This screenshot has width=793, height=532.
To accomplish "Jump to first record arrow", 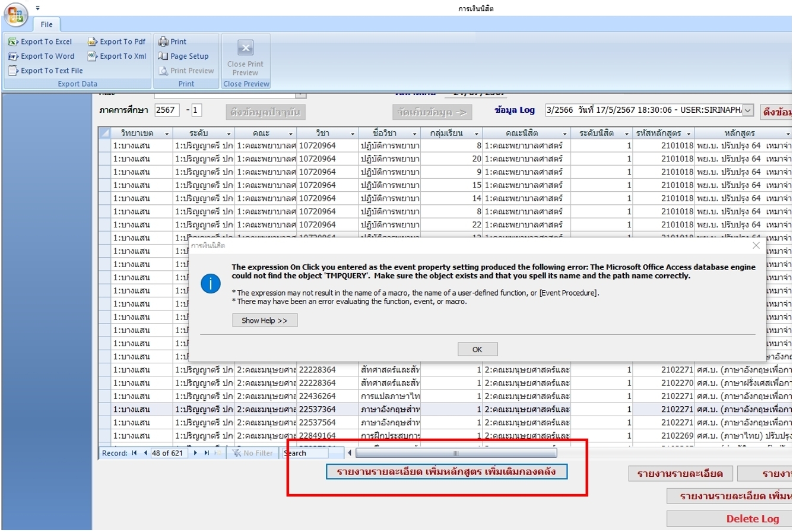I will 134,453.
